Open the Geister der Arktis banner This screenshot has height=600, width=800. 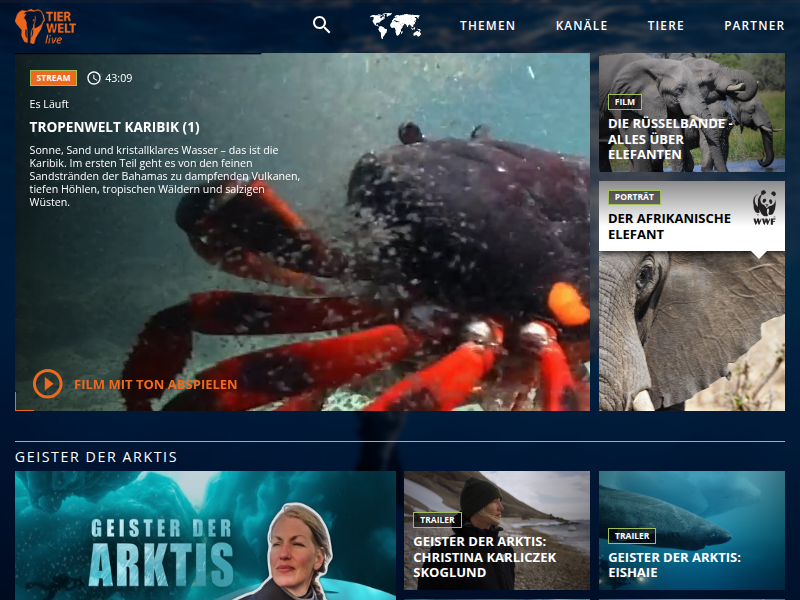pos(205,535)
